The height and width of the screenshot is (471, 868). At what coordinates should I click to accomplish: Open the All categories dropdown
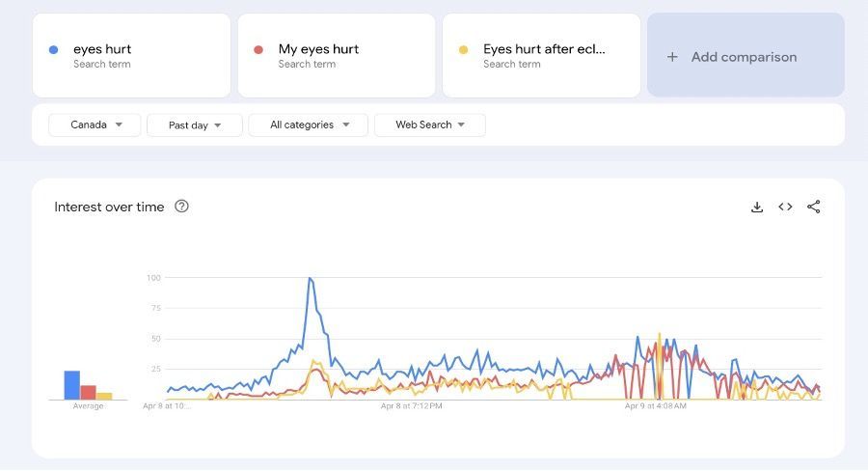tap(308, 125)
